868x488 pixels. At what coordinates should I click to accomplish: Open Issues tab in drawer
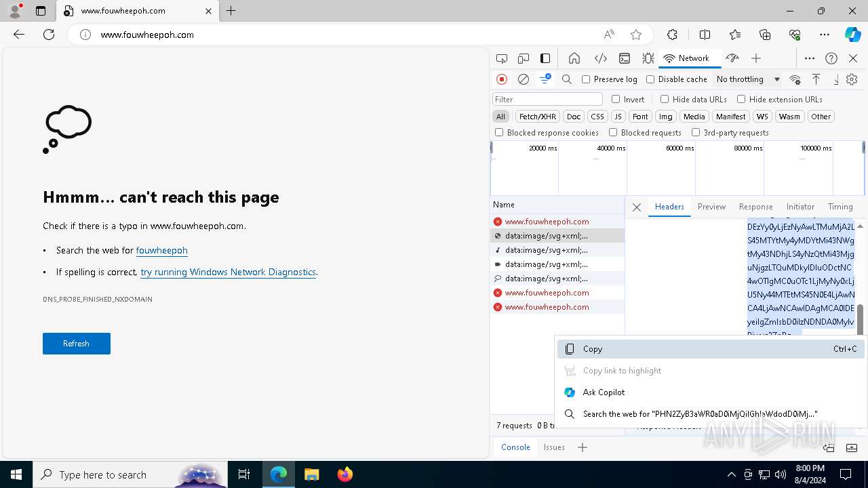[x=554, y=447]
